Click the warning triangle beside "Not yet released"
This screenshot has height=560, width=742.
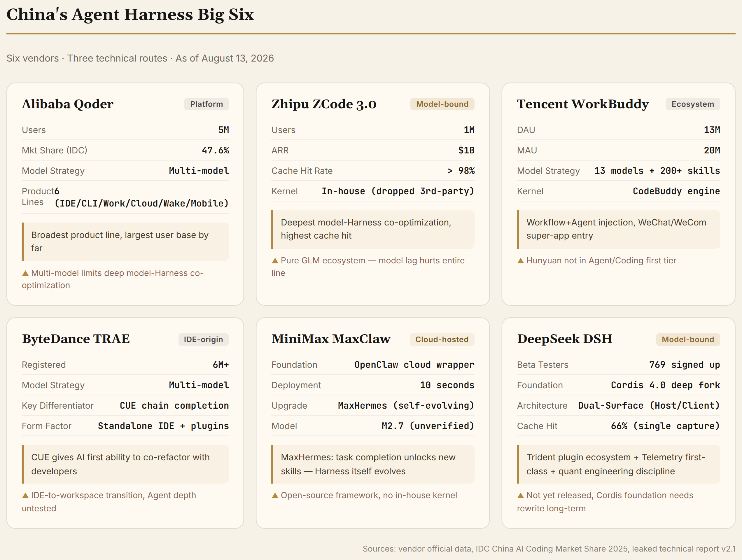click(x=520, y=495)
